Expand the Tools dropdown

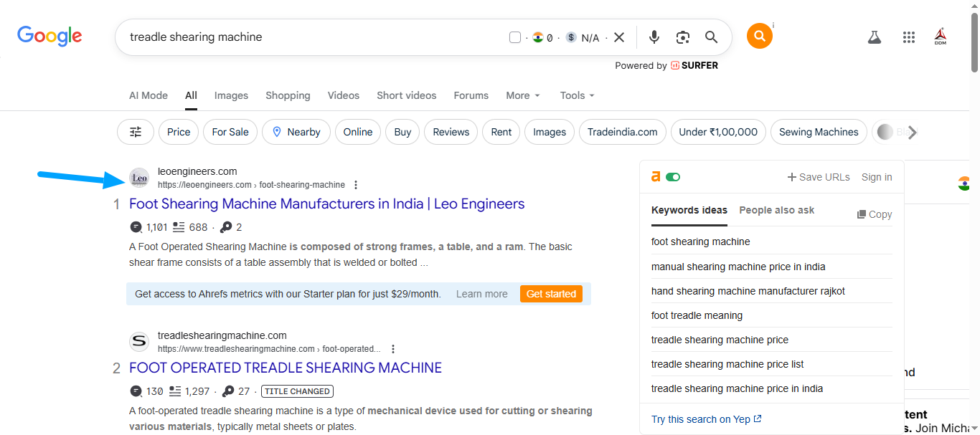tap(578, 95)
